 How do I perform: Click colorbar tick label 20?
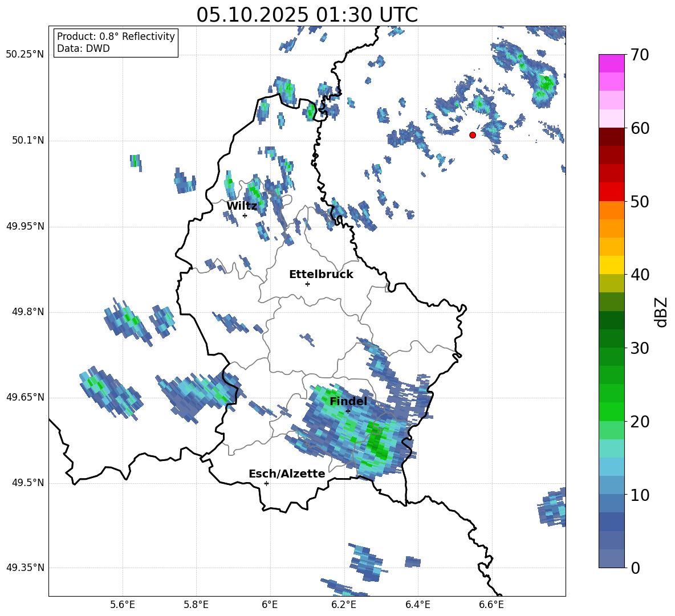click(640, 422)
